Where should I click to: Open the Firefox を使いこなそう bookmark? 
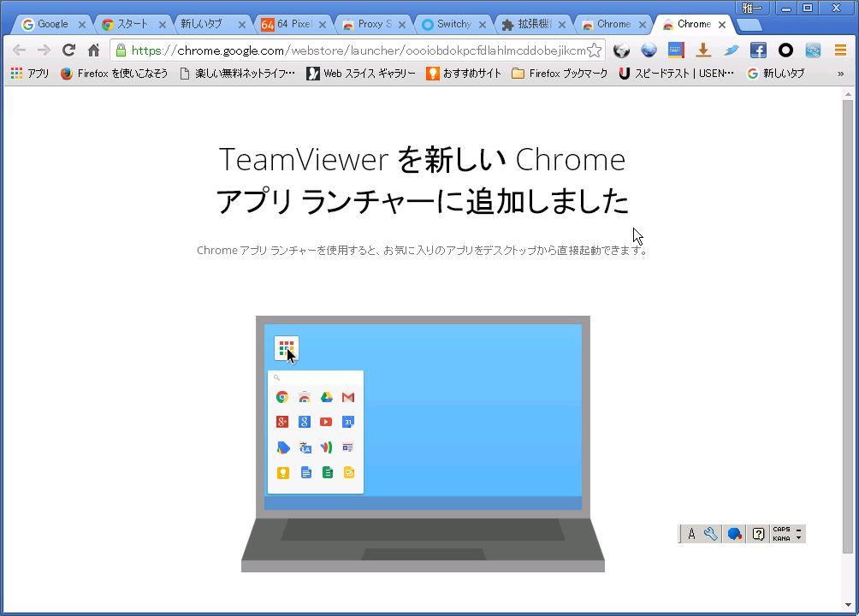tap(114, 73)
